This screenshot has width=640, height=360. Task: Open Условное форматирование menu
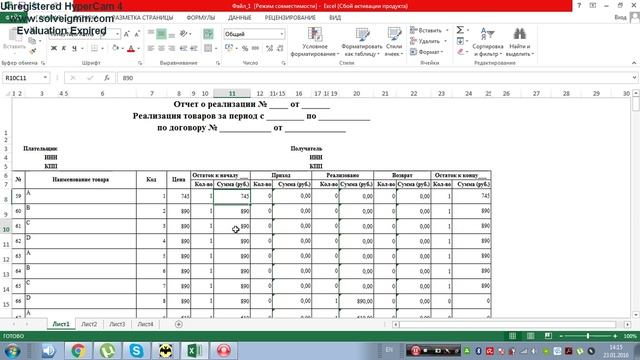[x=315, y=42]
